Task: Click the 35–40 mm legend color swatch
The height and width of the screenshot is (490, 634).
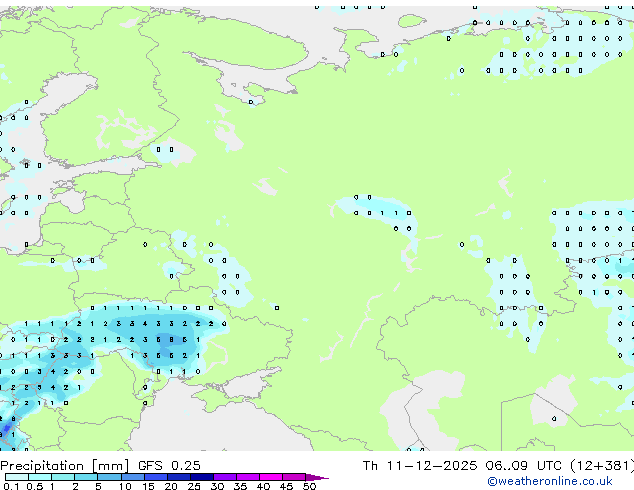Action: point(247,477)
